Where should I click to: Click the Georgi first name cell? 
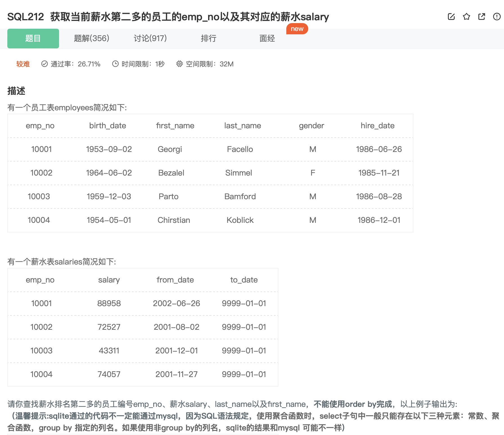point(170,149)
